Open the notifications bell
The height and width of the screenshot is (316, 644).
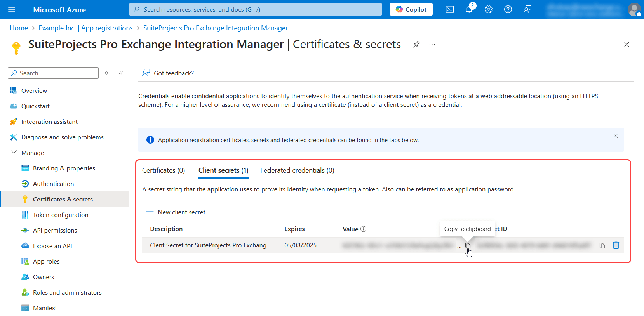click(x=469, y=9)
